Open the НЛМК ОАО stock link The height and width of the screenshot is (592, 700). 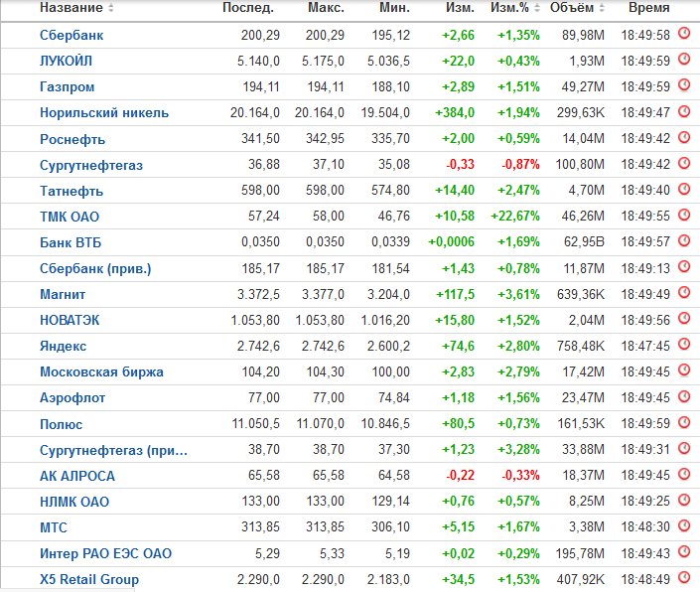(x=74, y=502)
